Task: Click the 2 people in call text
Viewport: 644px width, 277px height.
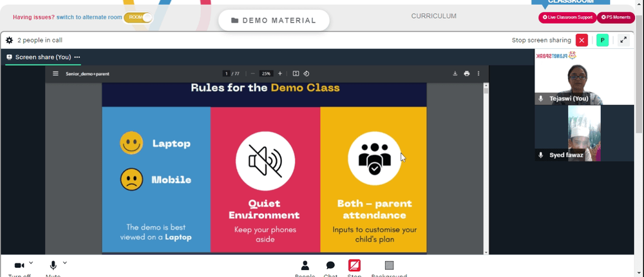Action: point(40,41)
